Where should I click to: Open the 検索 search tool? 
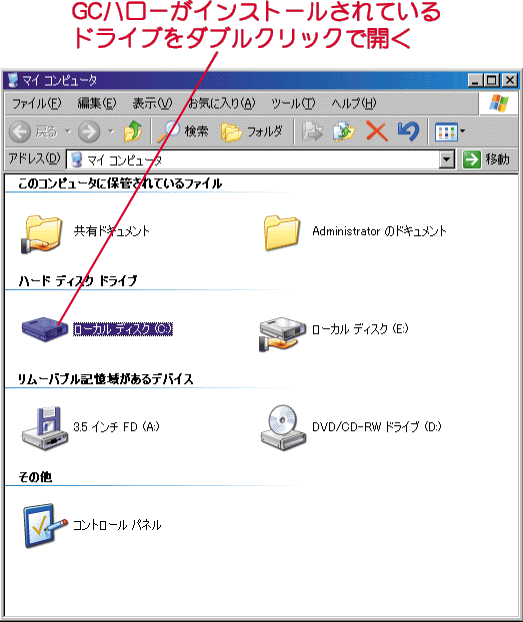pos(183,131)
